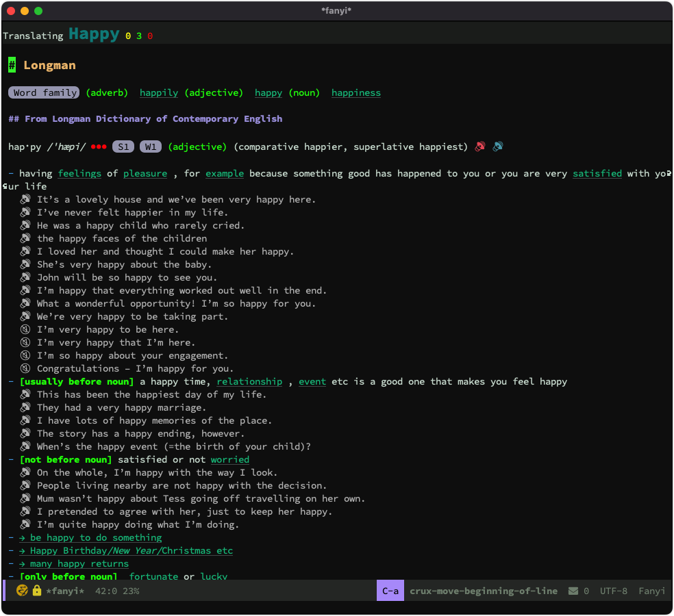Open the "happy" word family link
The height and width of the screenshot is (616, 674).
point(269,93)
